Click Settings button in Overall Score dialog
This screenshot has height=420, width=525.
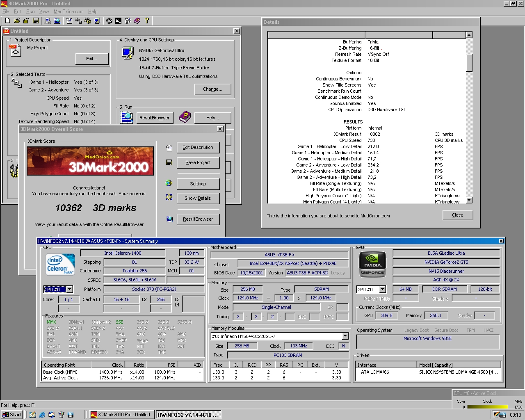click(x=198, y=184)
